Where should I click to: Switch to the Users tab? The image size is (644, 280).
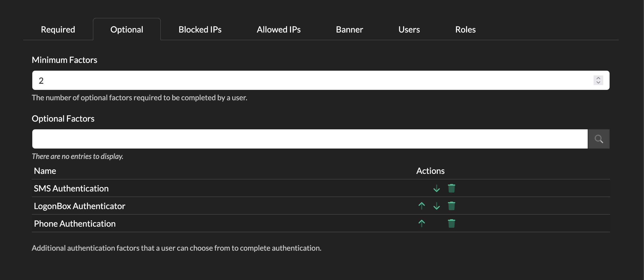click(409, 30)
